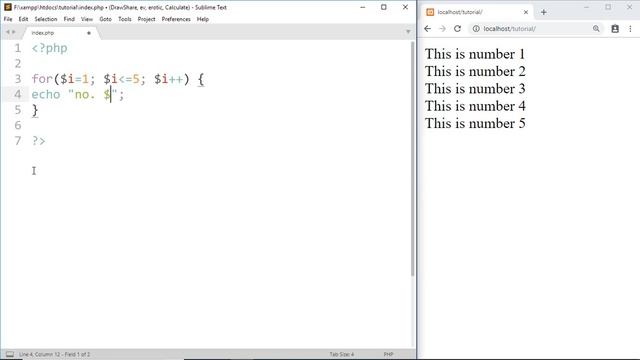The height and width of the screenshot is (360, 640).
Task: Open the Find menu
Action: pos(69,19)
